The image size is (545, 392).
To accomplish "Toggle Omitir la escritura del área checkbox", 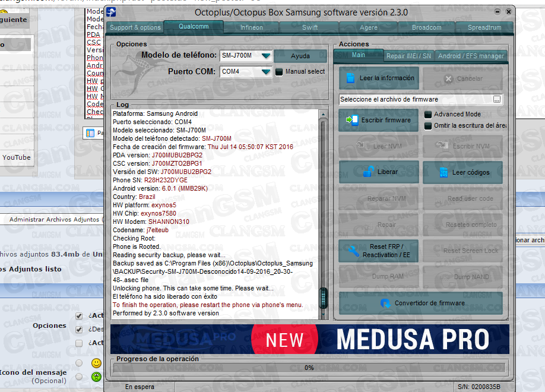I will 428,125.
